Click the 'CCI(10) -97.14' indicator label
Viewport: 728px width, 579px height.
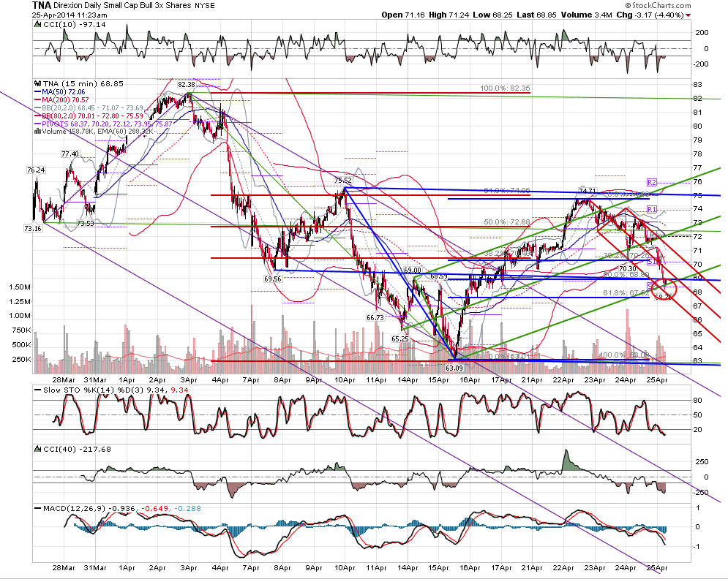pyautogui.click(x=75, y=25)
